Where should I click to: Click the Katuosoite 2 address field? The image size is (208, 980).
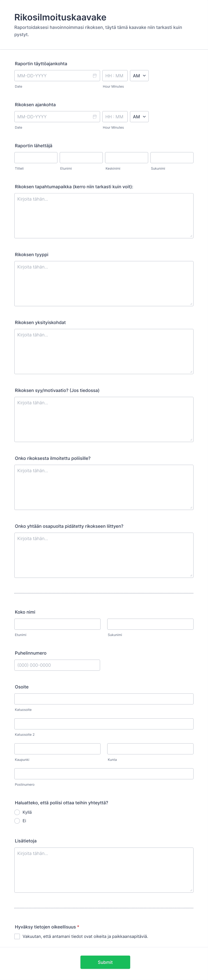click(x=104, y=724)
